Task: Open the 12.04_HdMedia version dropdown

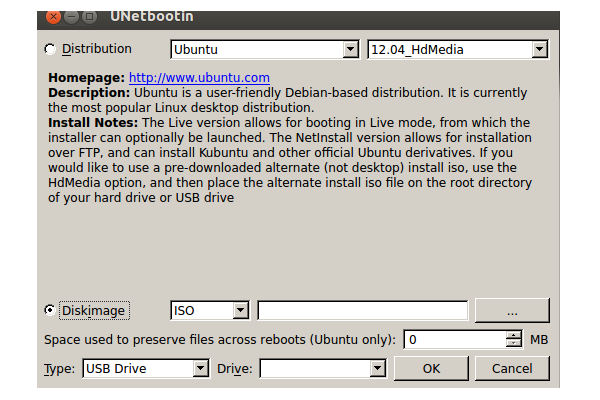Action: coord(458,49)
